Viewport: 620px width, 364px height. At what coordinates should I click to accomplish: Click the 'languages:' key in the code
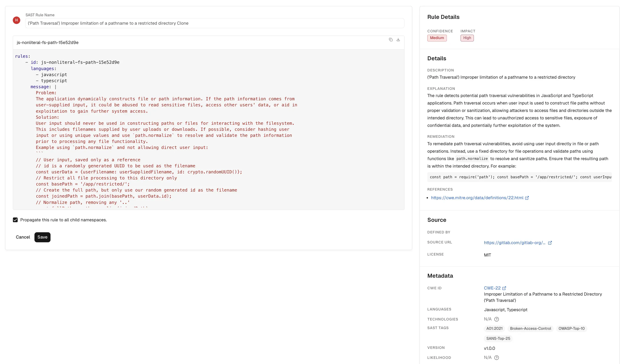(x=44, y=68)
